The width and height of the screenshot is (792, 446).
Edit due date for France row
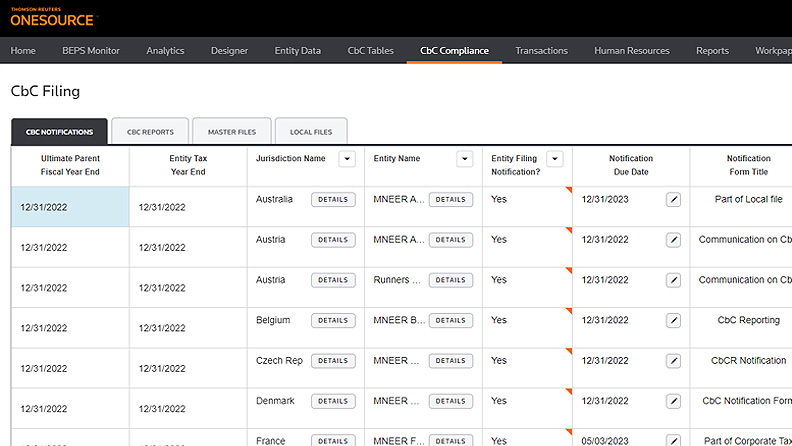point(673,440)
